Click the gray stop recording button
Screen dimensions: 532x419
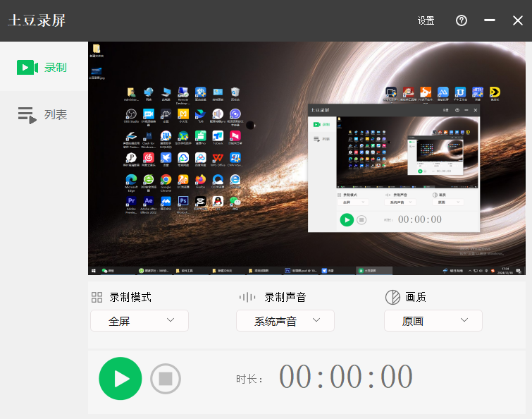(166, 379)
